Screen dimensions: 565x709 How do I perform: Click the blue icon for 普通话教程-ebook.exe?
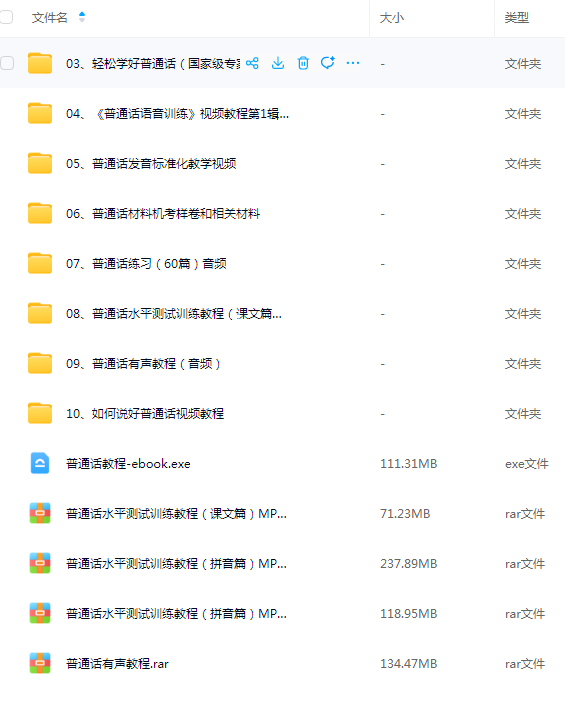40,463
